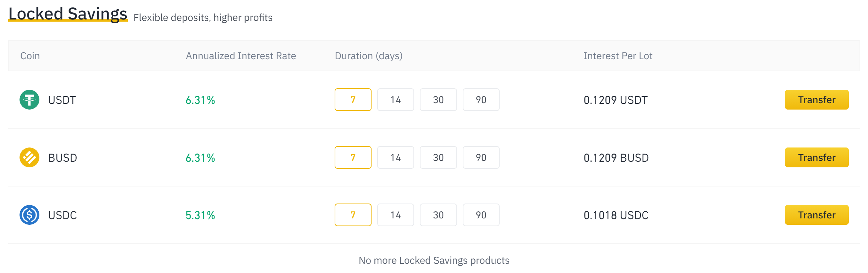The height and width of the screenshot is (273, 868).
Task: Open the Locked Savings tab heading
Action: pos(68,14)
